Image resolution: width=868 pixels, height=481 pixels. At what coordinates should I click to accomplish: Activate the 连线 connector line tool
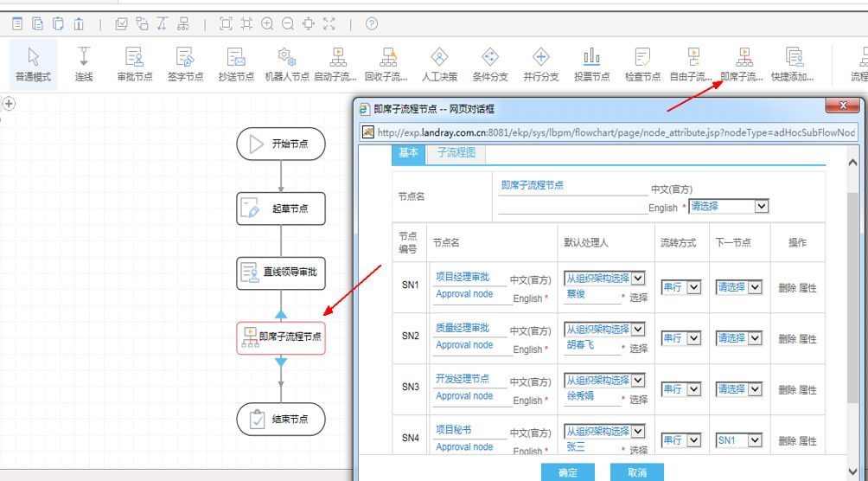(x=84, y=65)
